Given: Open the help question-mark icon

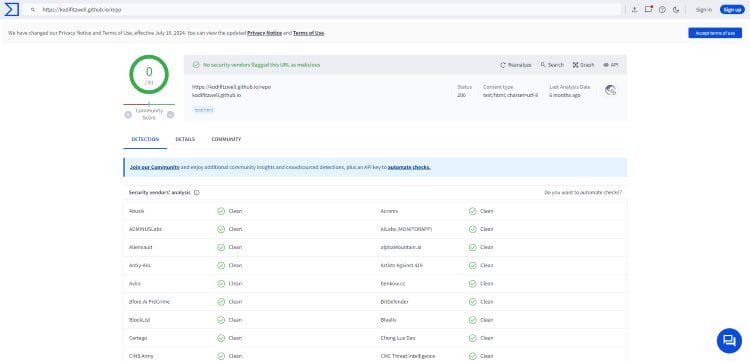Looking at the screenshot, I should [x=662, y=10].
